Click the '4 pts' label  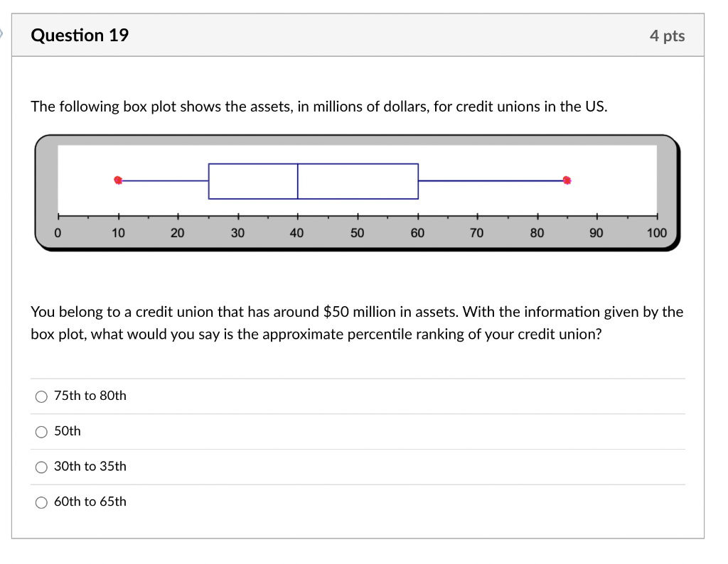pos(667,36)
